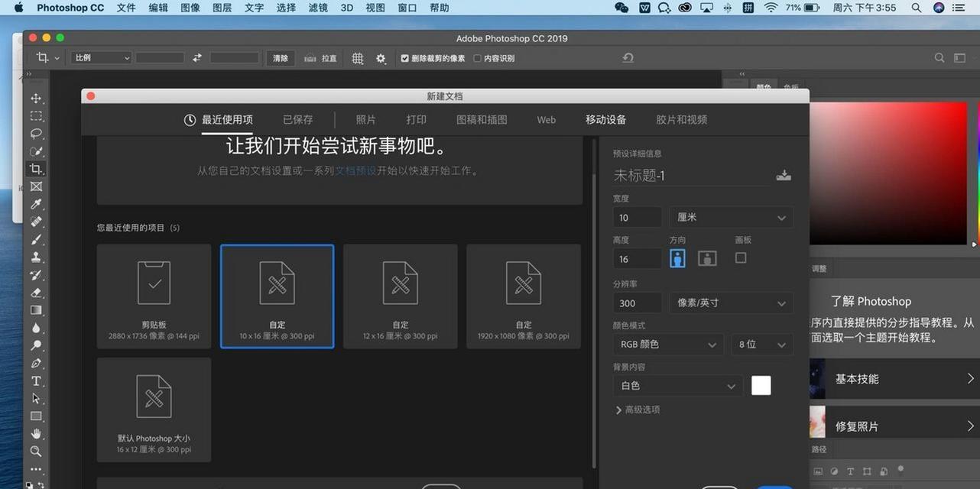The width and height of the screenshot is (980, 489).
Task: Pick a color in the red color field
Action: click(888, 174)
